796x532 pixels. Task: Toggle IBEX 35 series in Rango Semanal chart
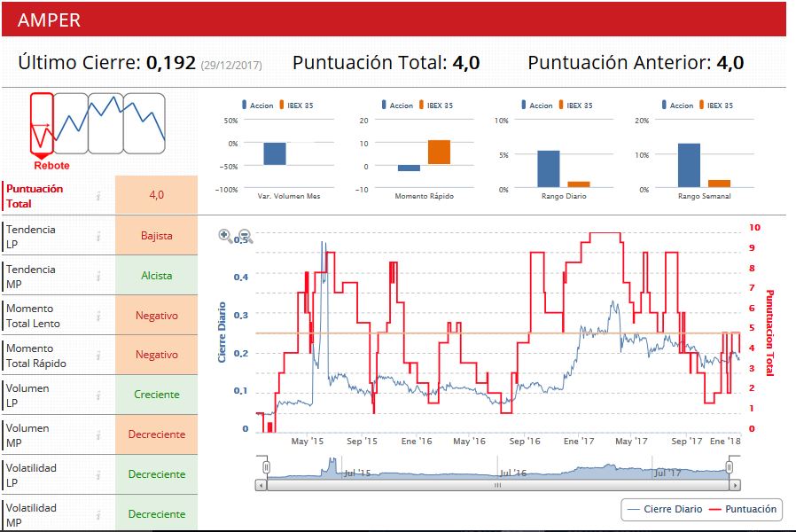[x=716, y=106]
